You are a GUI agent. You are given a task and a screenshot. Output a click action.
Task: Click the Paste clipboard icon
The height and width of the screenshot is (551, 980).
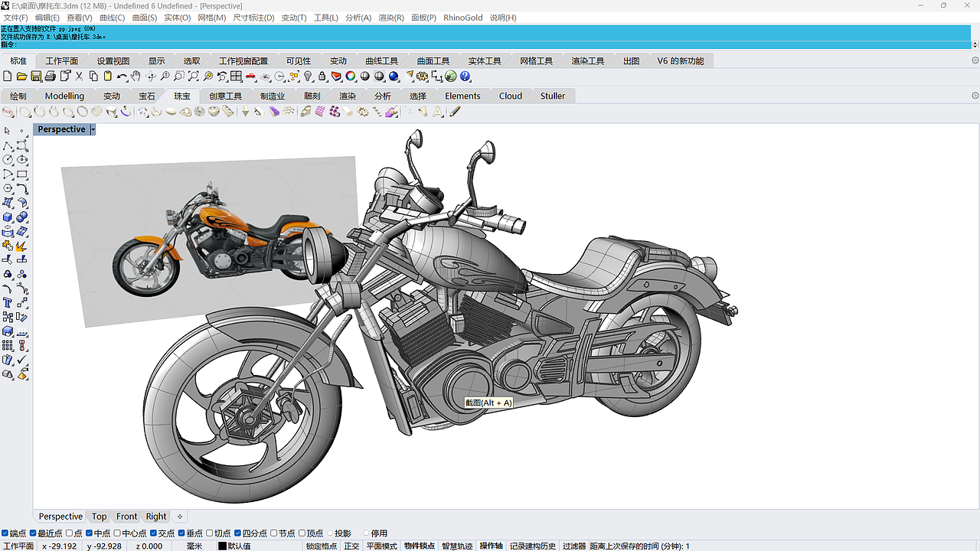pyautogui.click(x=108, y=77)
